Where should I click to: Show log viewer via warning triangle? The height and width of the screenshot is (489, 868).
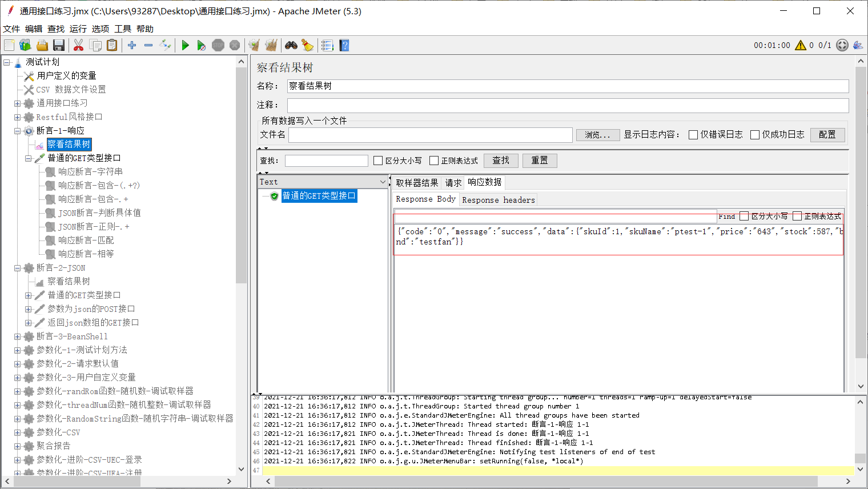pyautogui.click(x=801, y=45)
